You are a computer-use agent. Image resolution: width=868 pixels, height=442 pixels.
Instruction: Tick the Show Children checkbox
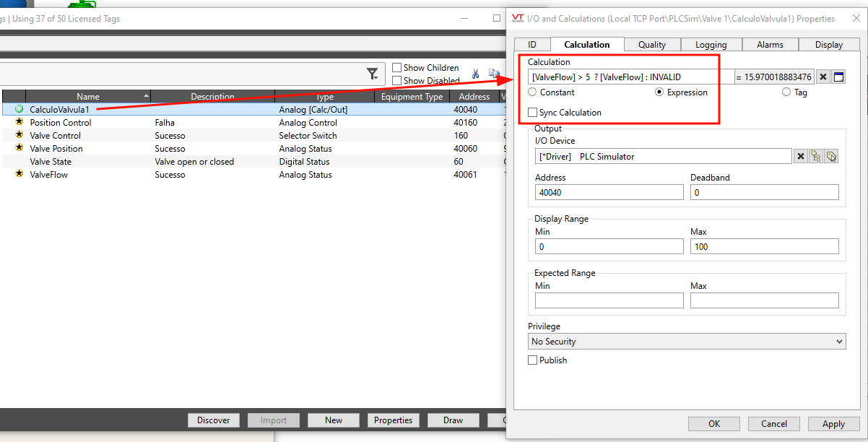pyautogui.click(x=396, y=68)
